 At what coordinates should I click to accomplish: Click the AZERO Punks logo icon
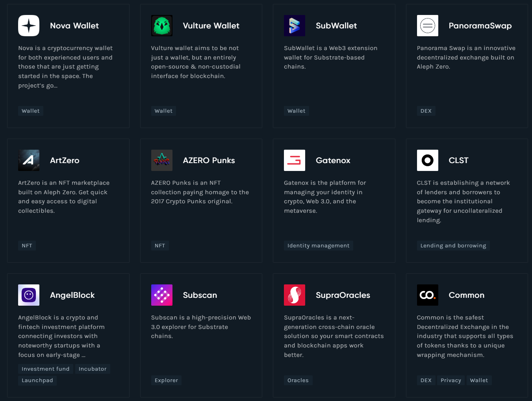click(x=161, y=160)
